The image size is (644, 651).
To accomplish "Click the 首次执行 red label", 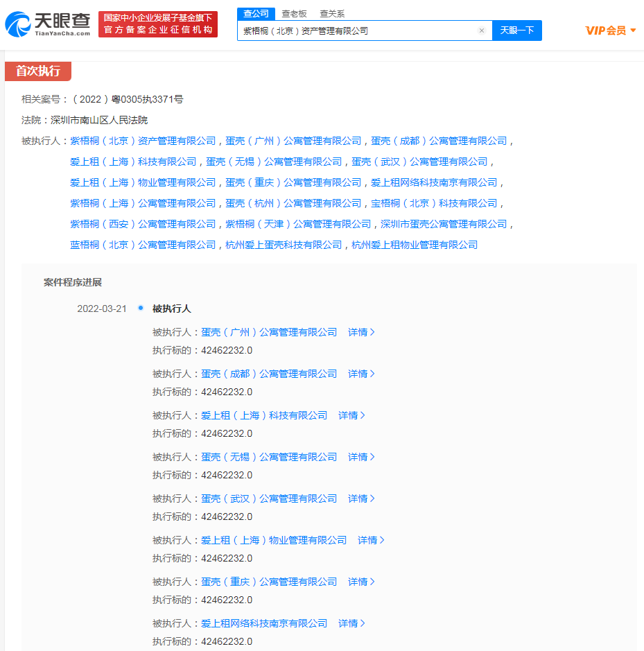I will (x=38, y=71).
